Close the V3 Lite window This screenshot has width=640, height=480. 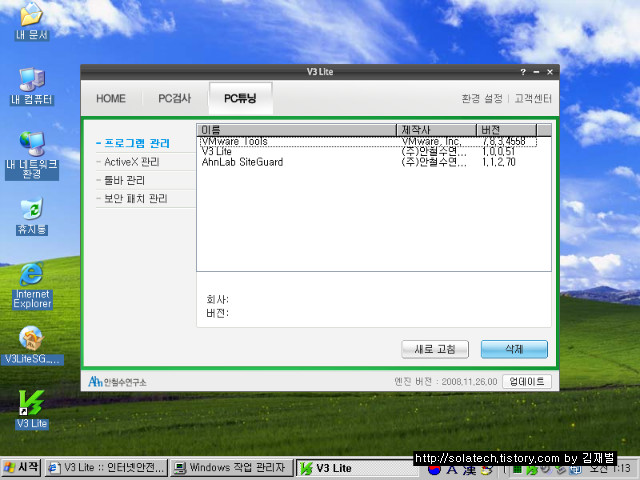pyautogui.click(x=550, y=72)
